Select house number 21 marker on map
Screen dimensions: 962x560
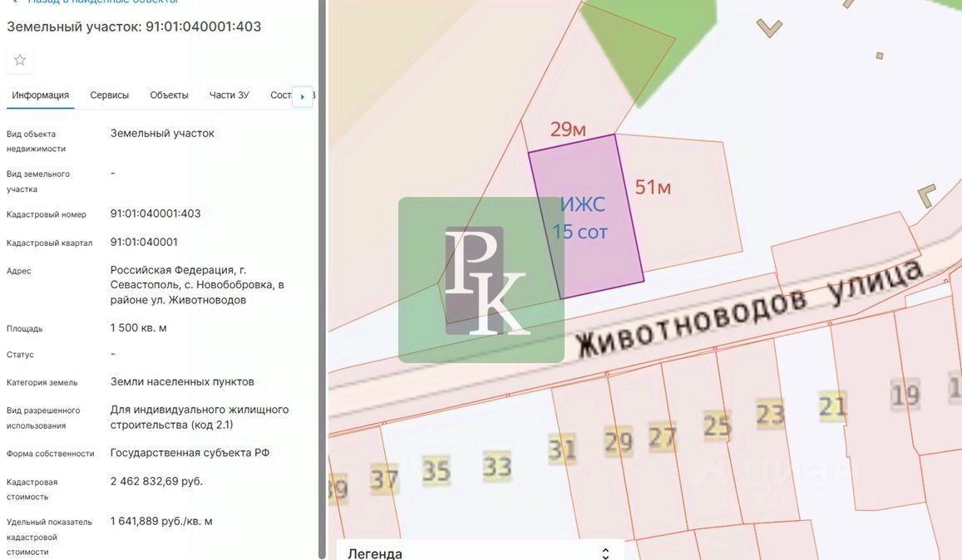click(x=832, y=406)
